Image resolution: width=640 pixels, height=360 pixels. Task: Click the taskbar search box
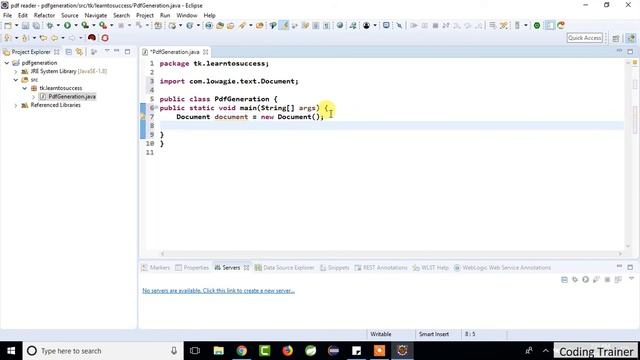point(103,351)
